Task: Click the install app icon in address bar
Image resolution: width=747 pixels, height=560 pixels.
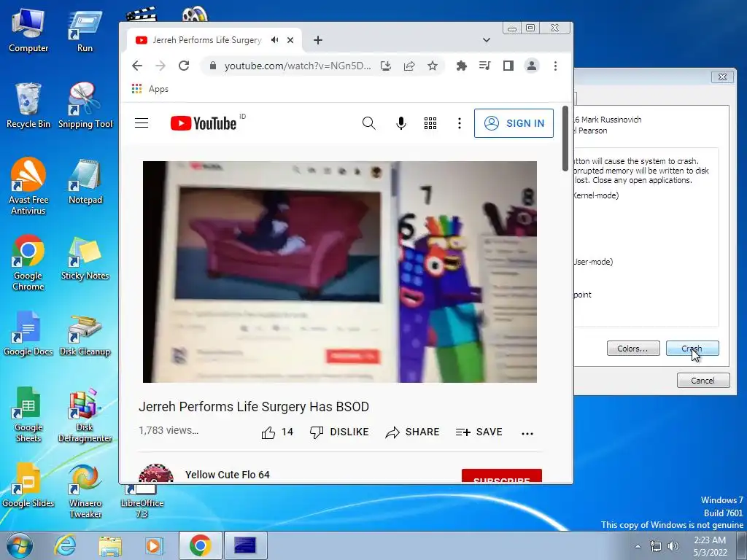Action: 386,66
